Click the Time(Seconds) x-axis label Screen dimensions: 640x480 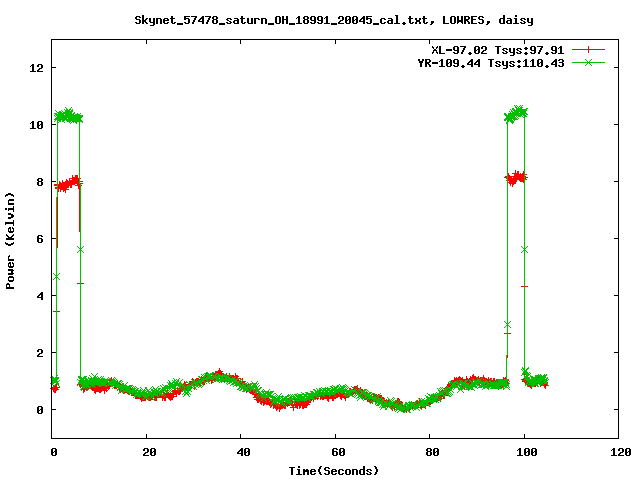click(x=334, y=470)
